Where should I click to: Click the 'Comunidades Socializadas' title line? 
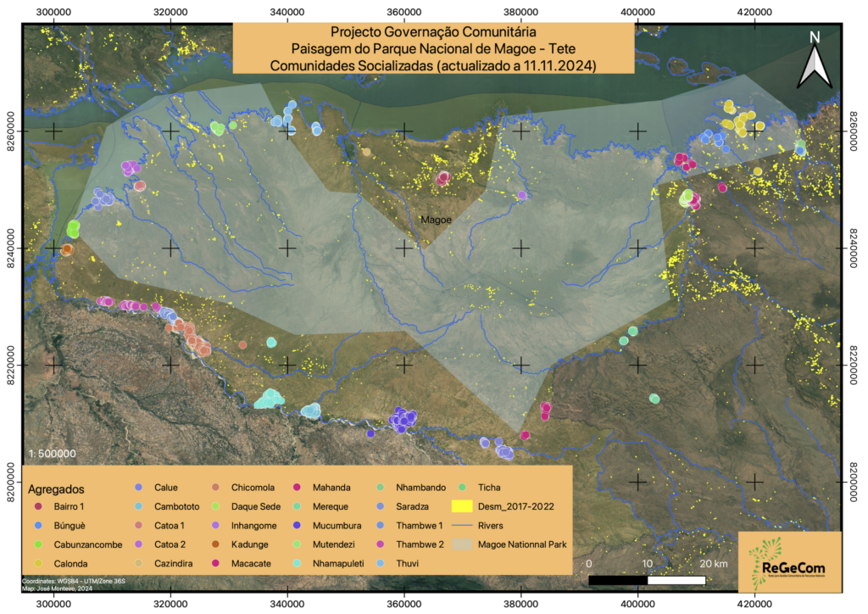433,66
